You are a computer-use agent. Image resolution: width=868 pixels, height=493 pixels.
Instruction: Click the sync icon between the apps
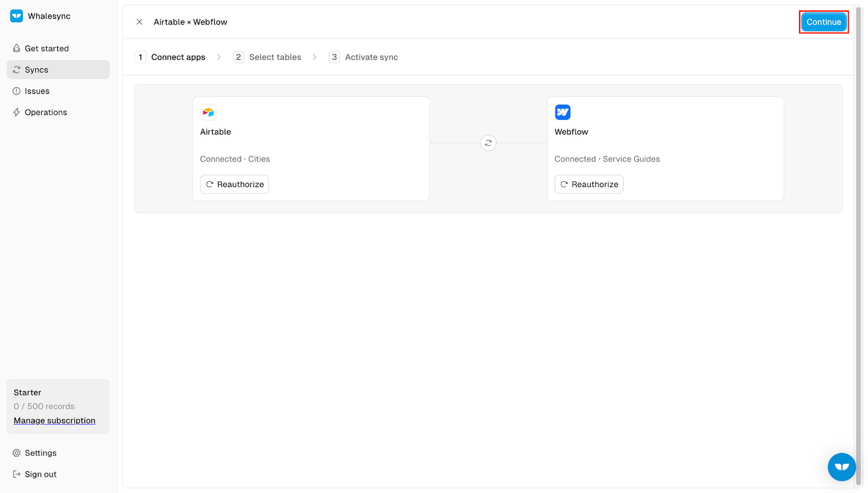pyautogui.click(x=488, y=143)
